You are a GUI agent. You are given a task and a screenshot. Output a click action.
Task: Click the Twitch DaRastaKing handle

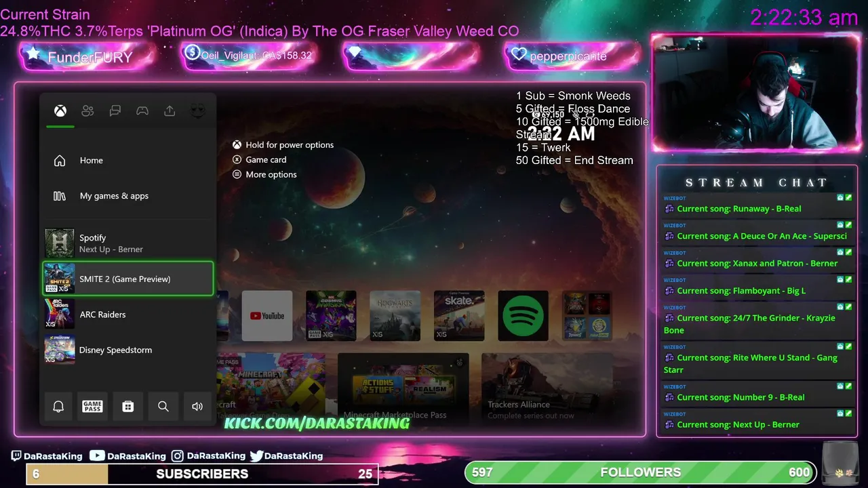47,456
